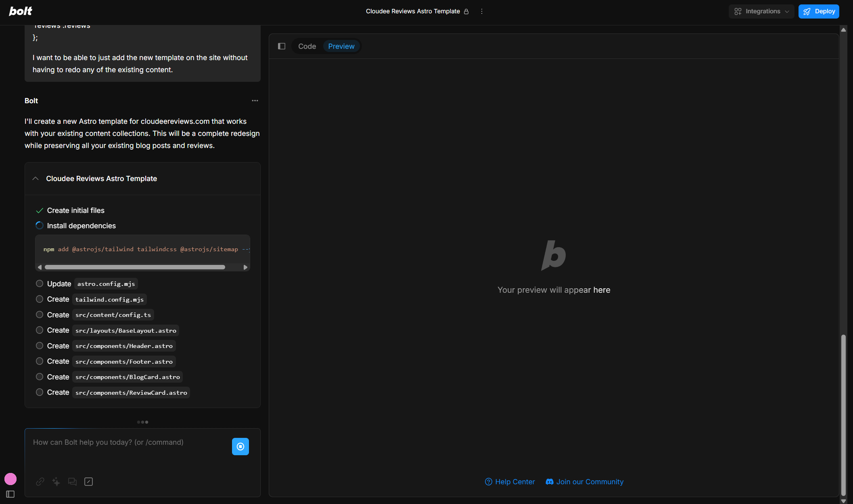Click the edit pencil square icon
Screen dimensions: 853x504
[88, 481]
